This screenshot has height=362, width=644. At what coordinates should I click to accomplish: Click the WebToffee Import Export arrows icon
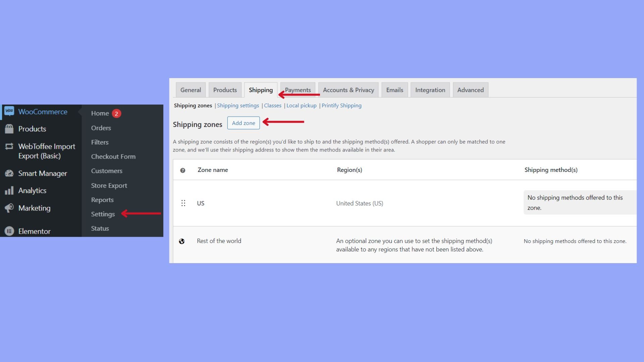coord(9,146)
